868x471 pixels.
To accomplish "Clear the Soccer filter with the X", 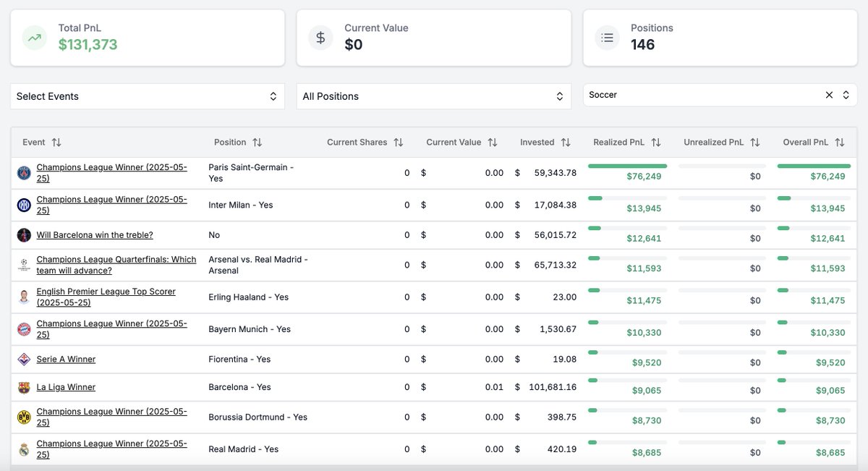I will click(829, 95).
